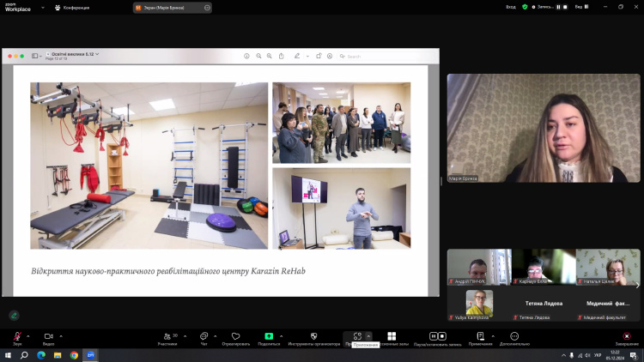The width and height of the screenshot is (644, 362).
Task: Select the Конференция tab
Action: (x=72, y=8)
